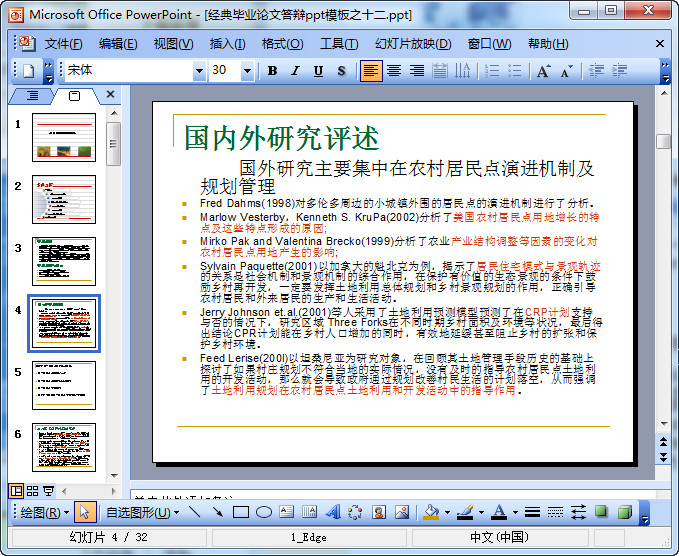Screen dimensions: 679x556
Task: Open the font size dropdown
Action: pos(247,71)
